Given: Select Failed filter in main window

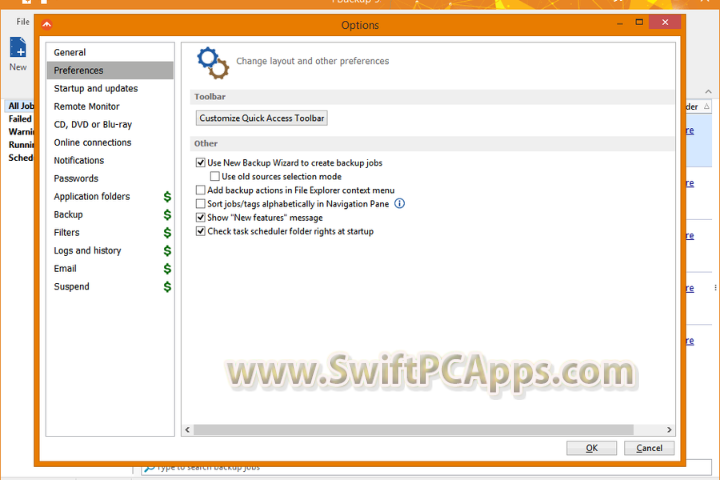Looking at the screenshot, I should (x=20, y=119).
